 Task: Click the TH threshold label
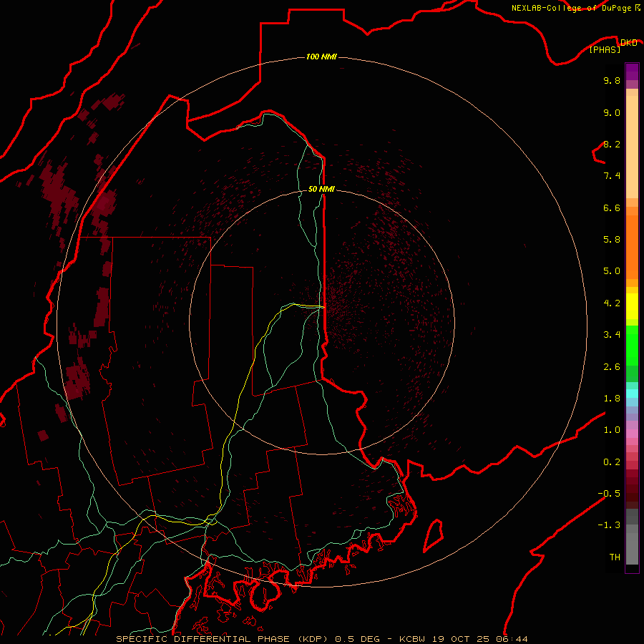pyautogui.click(x=615, y=557)
